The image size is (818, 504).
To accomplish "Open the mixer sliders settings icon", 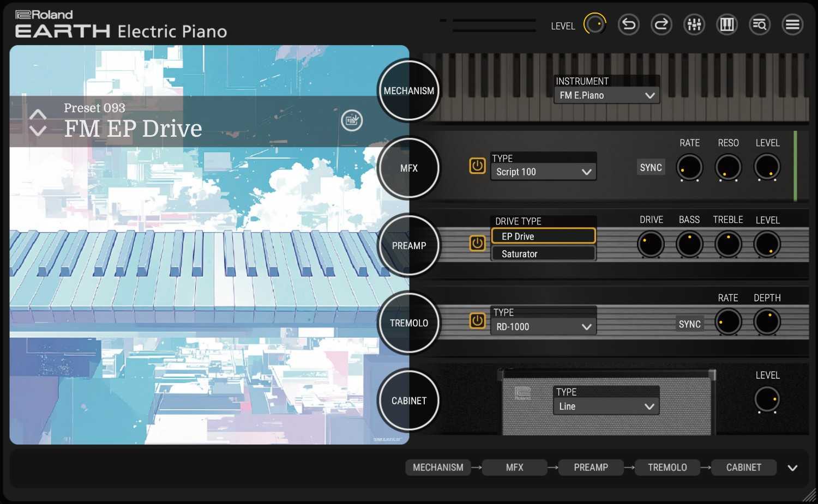I will coord(694,25).
